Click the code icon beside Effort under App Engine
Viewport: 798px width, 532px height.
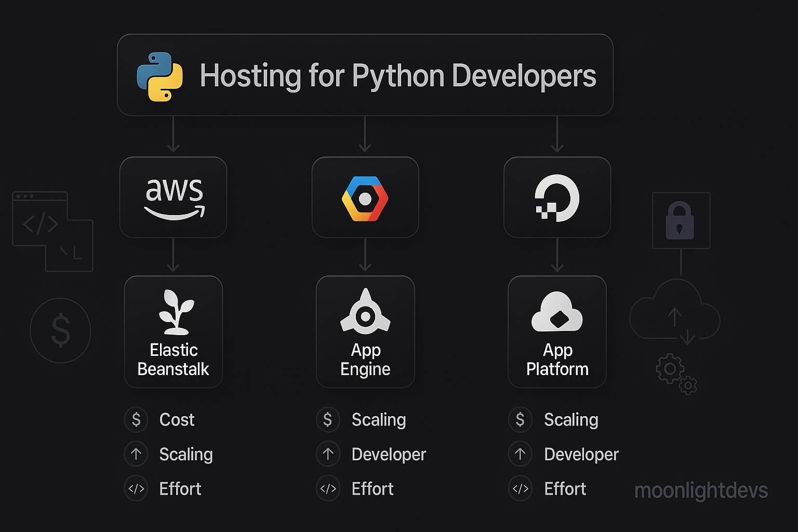pyautogui.click(x=328, y=489)
